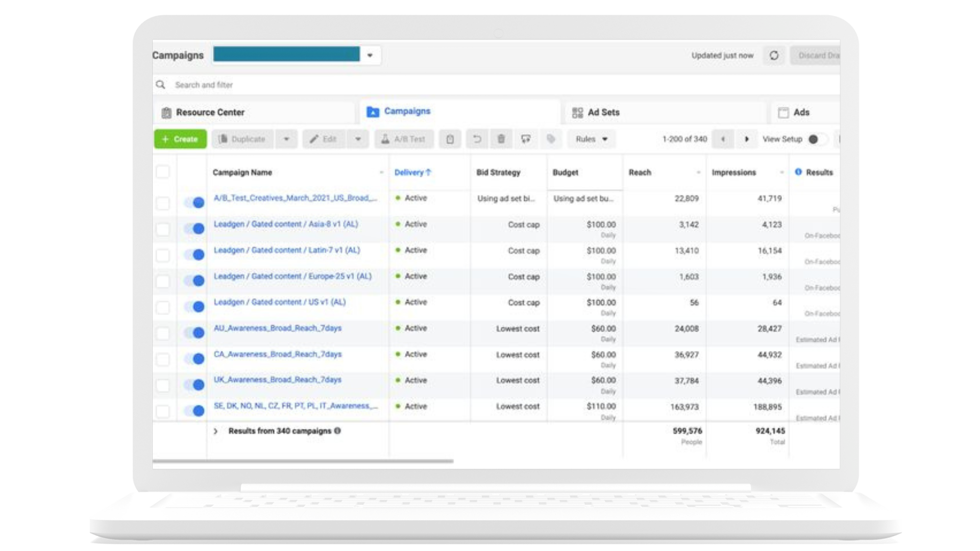The height and width of the screenshot is (551, 980).
Task: Open the account selector dropdown
Action: [x=370, y=55]
